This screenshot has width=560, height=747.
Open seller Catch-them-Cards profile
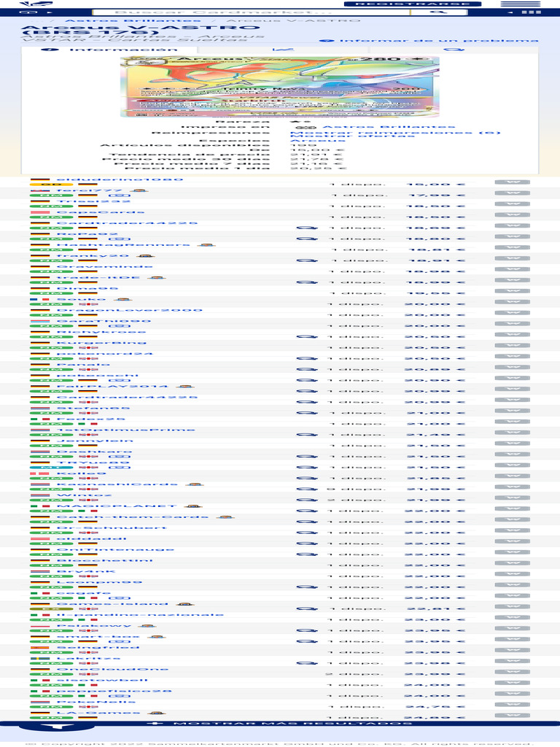(133, 517)
